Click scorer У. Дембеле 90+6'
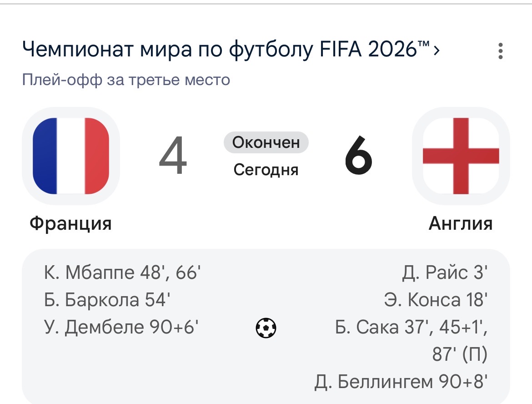Viewport: 532px width, 404px height. (121, 327)
